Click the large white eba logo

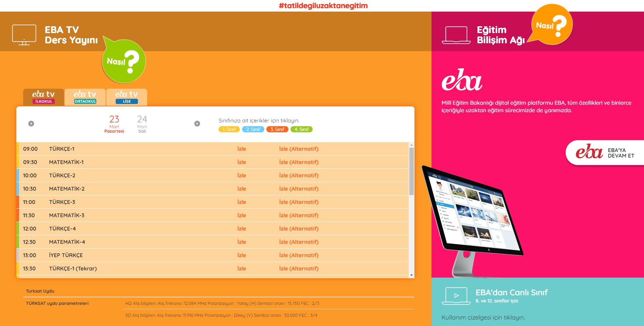[462, 80]
